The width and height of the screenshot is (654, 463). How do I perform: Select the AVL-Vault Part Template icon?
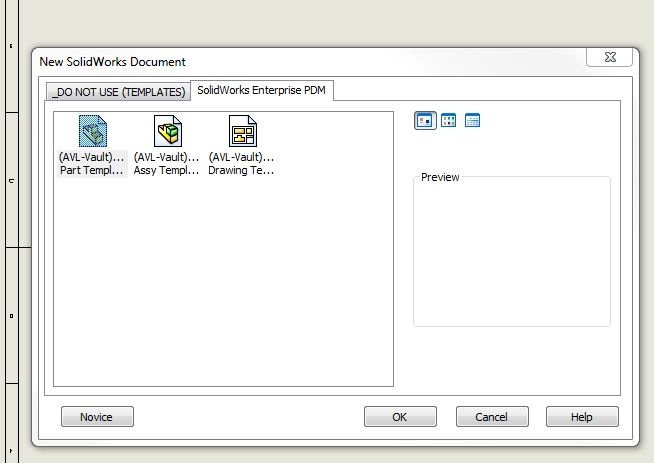93,131
